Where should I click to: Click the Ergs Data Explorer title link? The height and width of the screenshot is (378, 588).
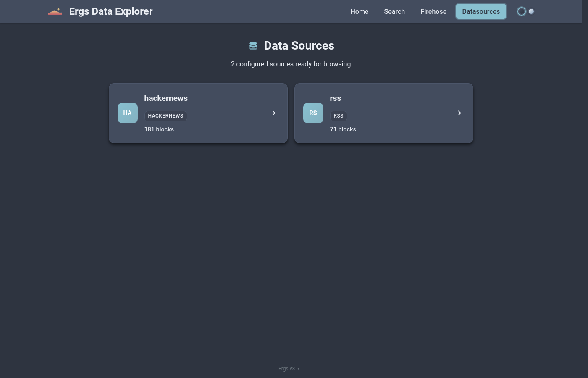coord(111,12)
